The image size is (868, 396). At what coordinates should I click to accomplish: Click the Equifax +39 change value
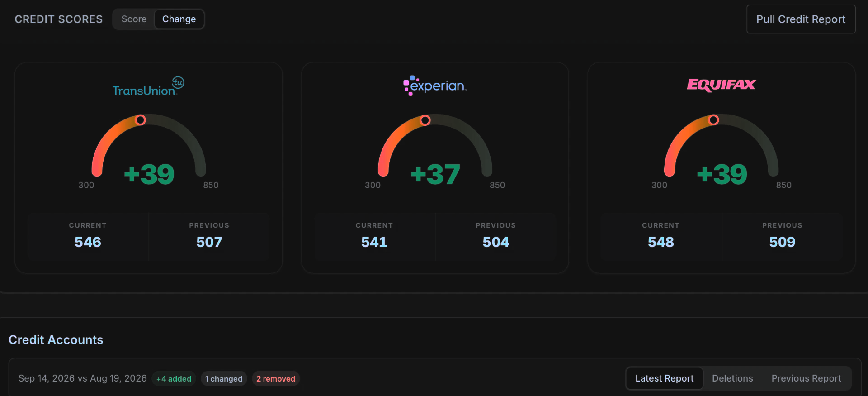[722, 174]
